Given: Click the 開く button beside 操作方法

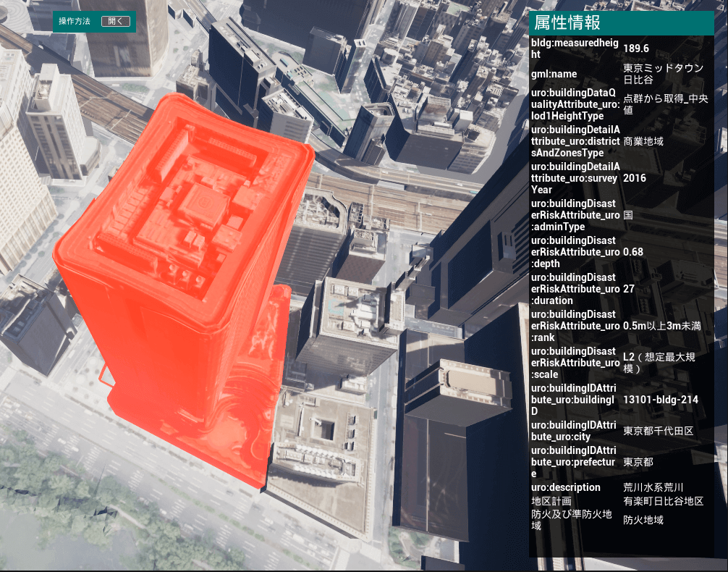Looking at the screenshot, I should point(116,22).
